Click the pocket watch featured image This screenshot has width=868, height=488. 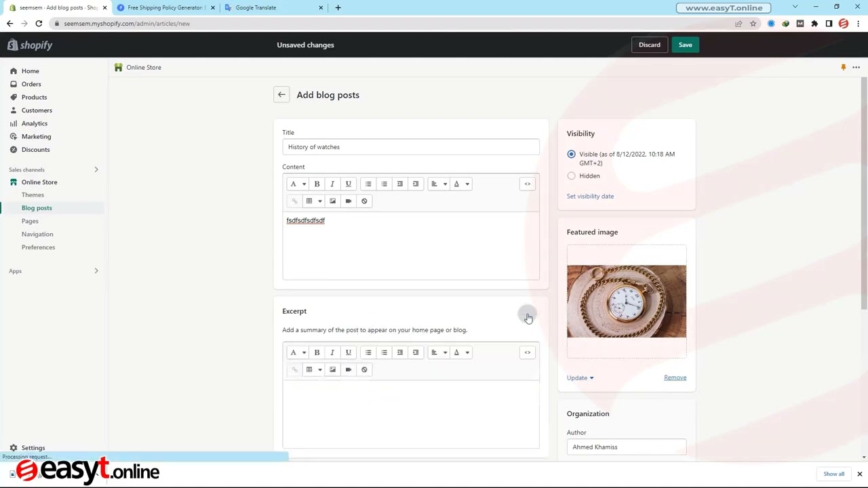(x=627, y=302)
